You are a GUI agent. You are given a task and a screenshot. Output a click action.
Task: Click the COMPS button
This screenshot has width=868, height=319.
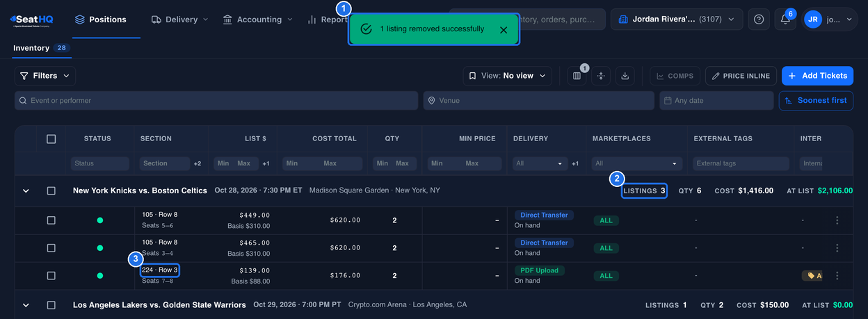[x=675, y=76]
